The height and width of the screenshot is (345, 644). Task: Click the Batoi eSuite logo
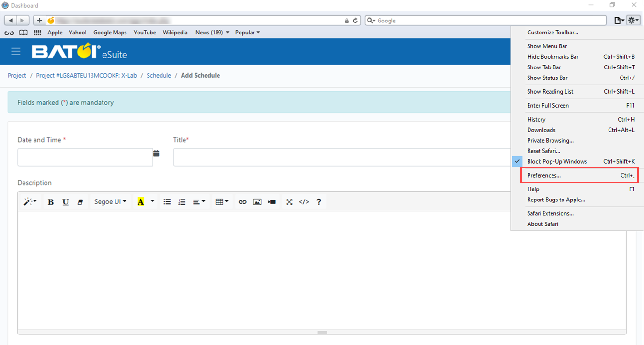pos(80,51)
